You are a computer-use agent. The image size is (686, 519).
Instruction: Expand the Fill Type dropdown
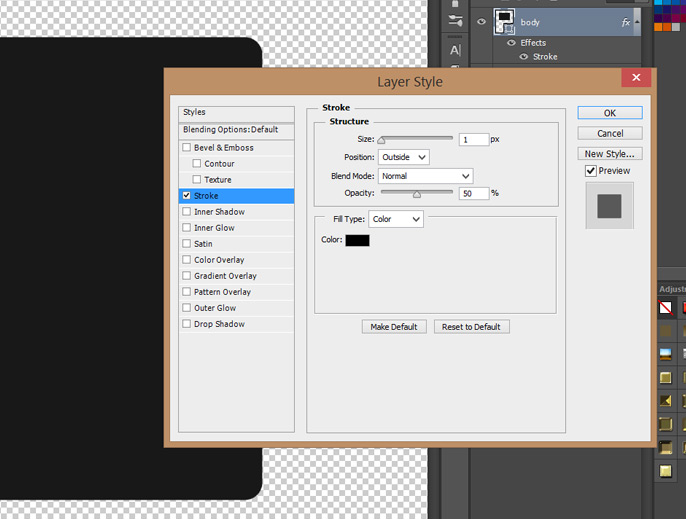[396, 219]
